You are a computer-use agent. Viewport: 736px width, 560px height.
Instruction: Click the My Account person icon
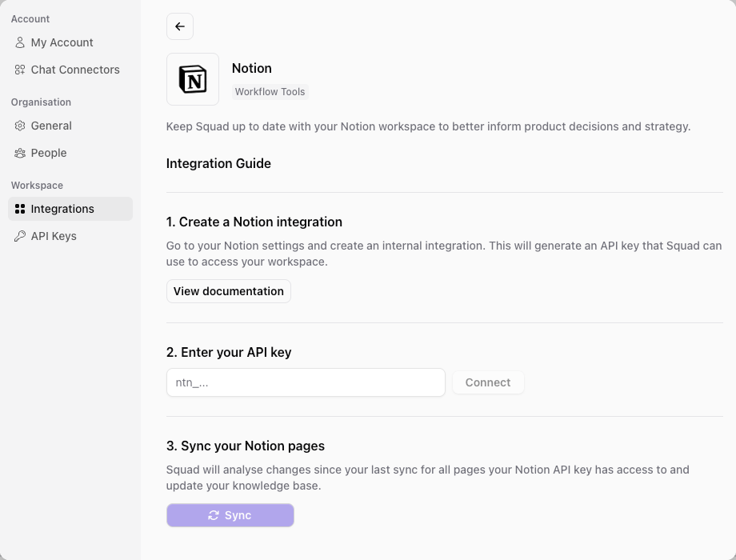point(19,42)
